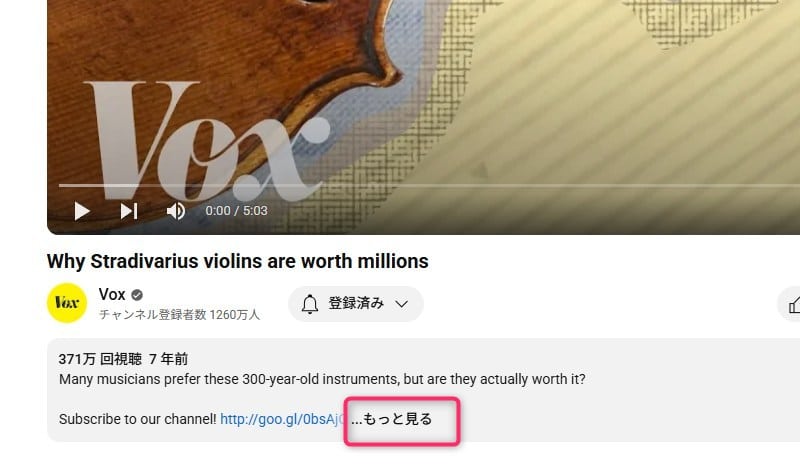Like the video with the thumbs-up icon
Viewport: 800px width, 464px height.
pyautogui.click(x=794, y=305)
